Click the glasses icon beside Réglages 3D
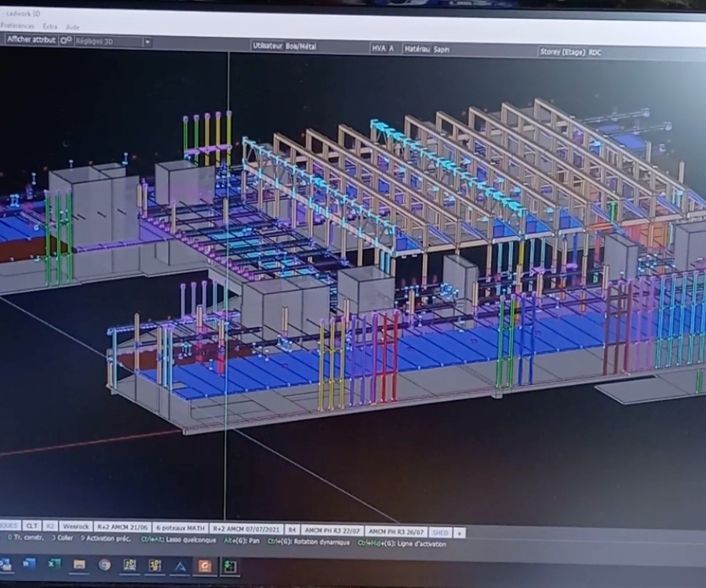 67,40
